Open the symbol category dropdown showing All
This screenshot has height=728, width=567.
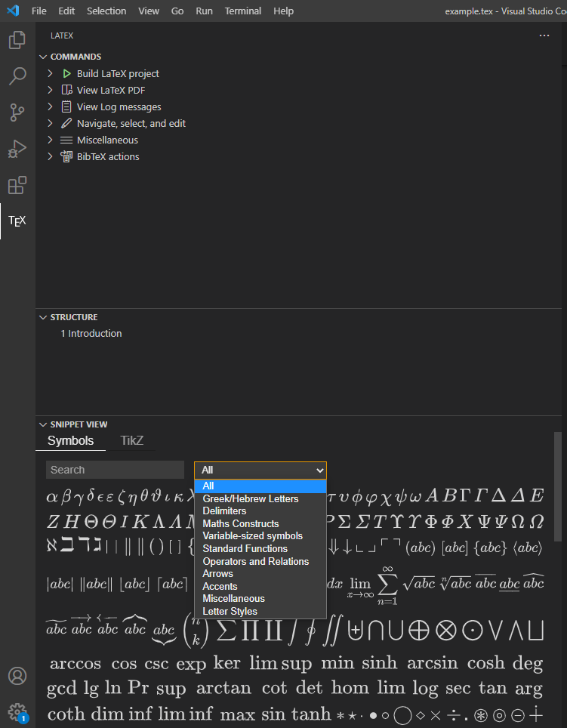point(260,470)
